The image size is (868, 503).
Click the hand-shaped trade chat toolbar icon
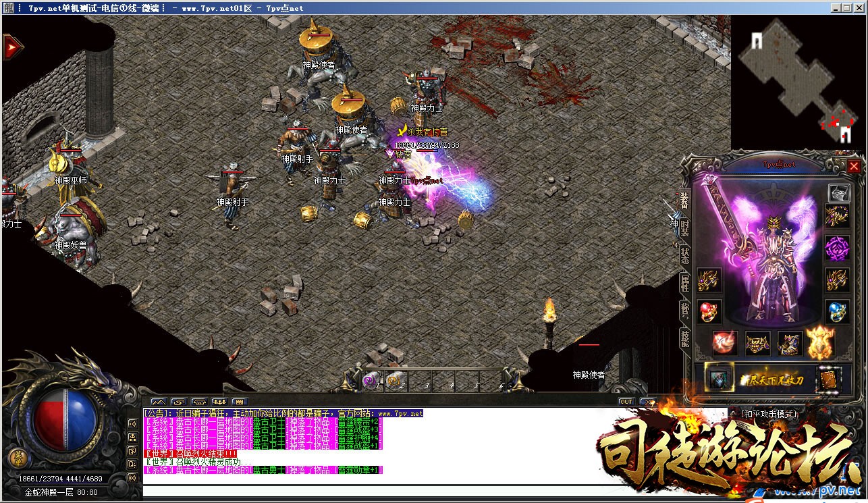pos(178,402)
